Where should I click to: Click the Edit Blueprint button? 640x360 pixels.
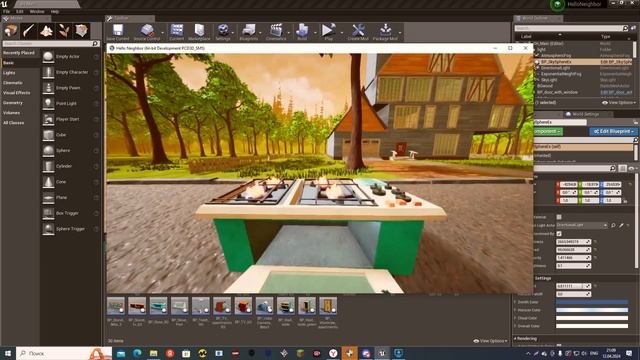613,131
